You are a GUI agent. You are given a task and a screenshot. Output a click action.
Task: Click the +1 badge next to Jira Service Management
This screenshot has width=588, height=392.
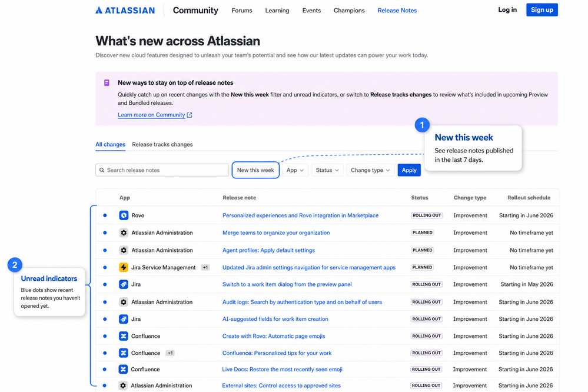point(205,267)
